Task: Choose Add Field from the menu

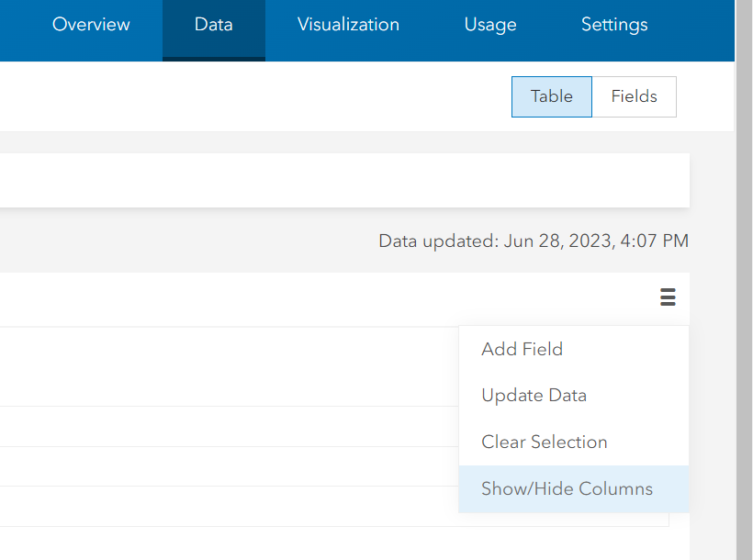Action: (522, 349)
